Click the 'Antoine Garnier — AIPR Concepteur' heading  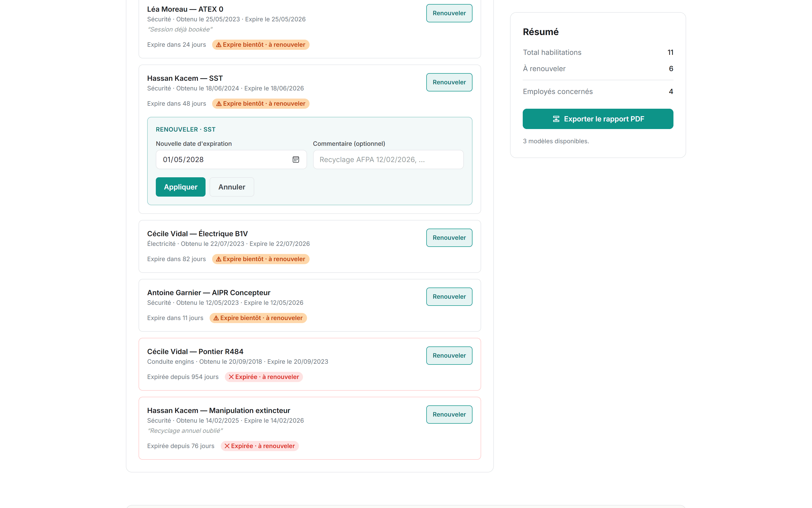point(209,293)
